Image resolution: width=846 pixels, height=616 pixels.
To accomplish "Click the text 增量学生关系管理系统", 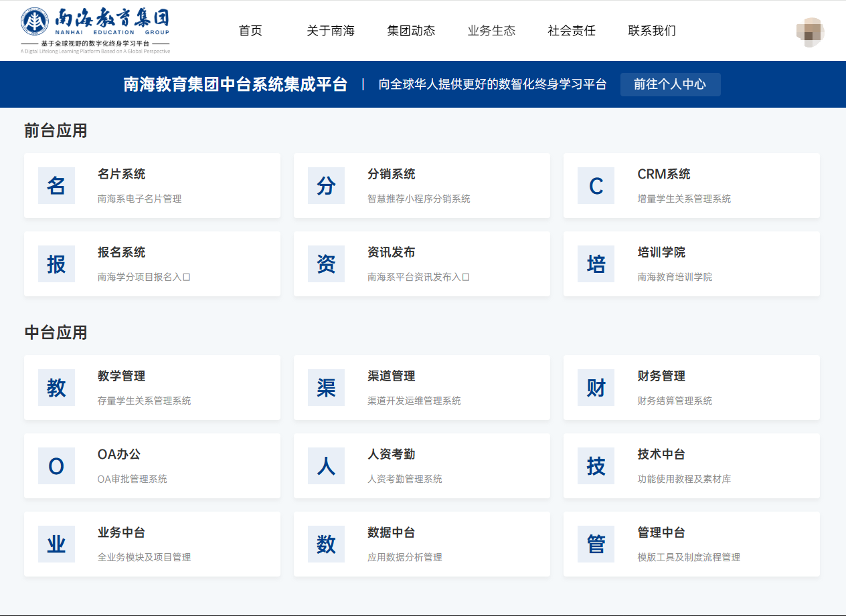I will point(684,199).
